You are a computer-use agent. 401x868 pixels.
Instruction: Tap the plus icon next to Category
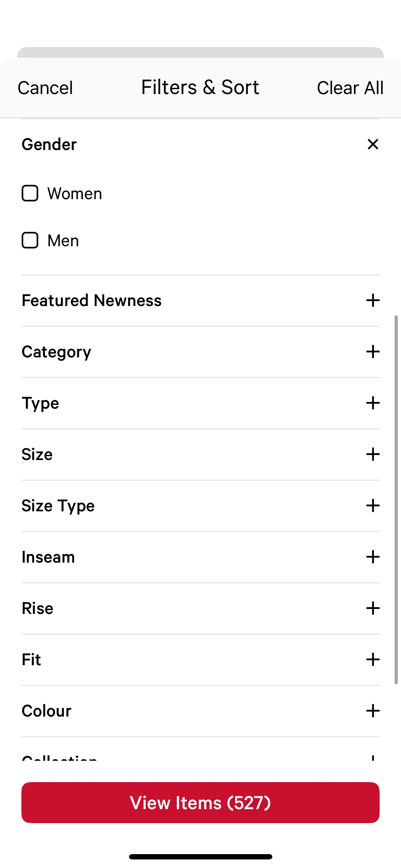point(373,352)
